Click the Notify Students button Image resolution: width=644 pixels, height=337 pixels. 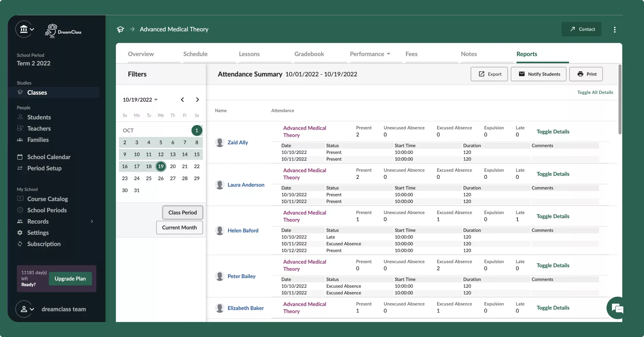[x=538, y=74]
